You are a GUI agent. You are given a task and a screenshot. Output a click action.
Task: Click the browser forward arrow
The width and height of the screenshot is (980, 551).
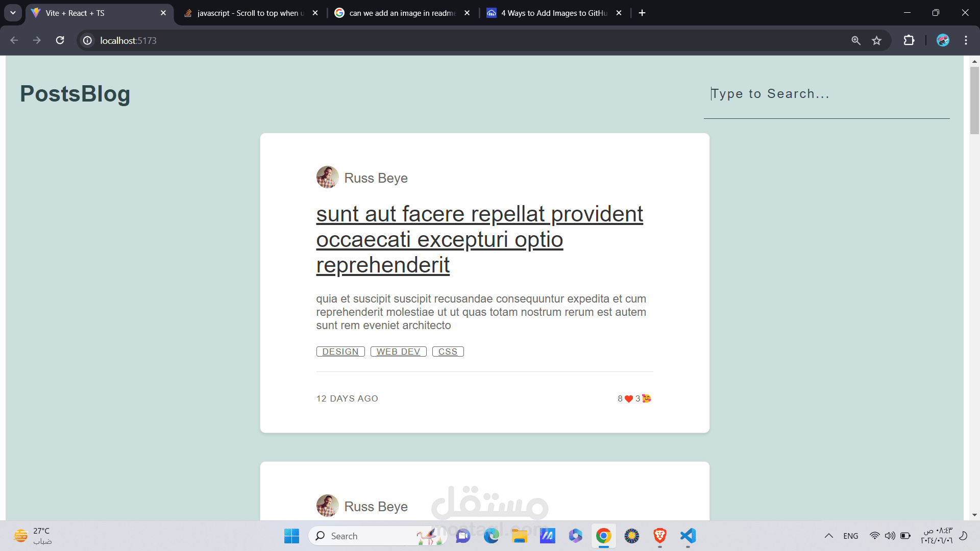tap(37, 40)
